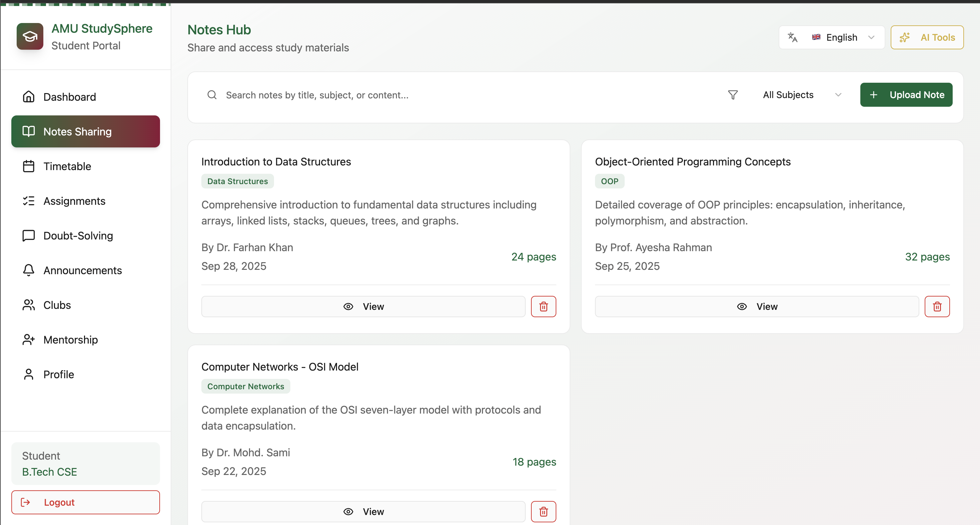View the Object-Oriented Programming Concepts note
The width and height of the screenshot is (980, 525).
click(x=756, y=307)
